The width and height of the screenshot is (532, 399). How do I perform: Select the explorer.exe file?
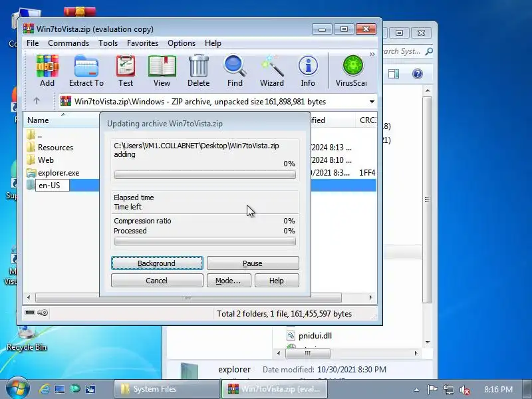click(x=59, y=173)
